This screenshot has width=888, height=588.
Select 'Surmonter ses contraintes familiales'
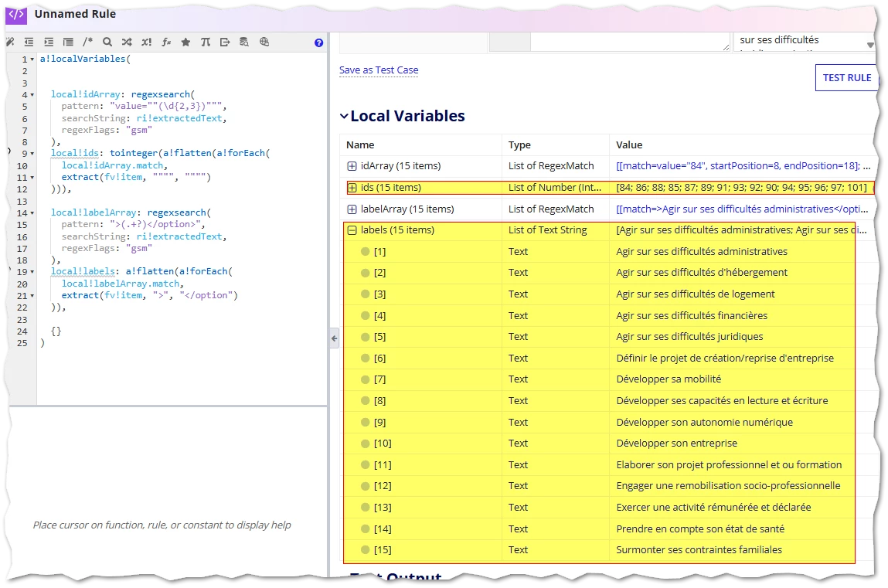(x=699, y=549)
